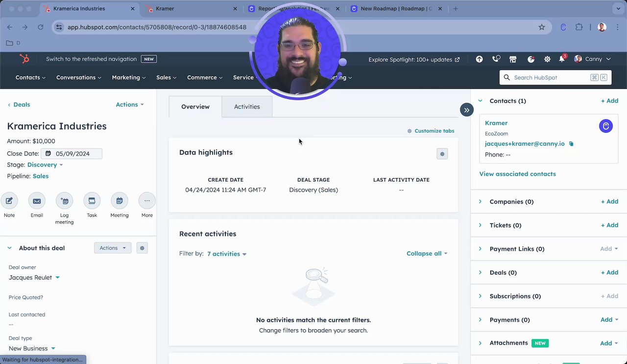Click View associated contacts

point(517,174)
